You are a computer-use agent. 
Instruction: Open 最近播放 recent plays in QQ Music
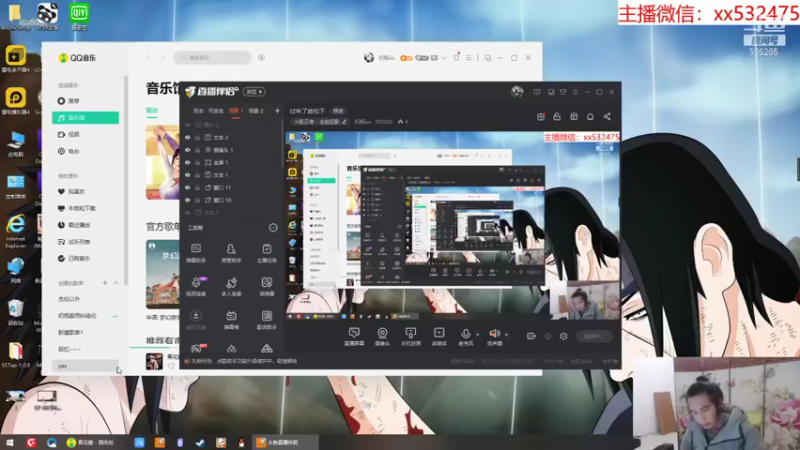tap(85, 225)
